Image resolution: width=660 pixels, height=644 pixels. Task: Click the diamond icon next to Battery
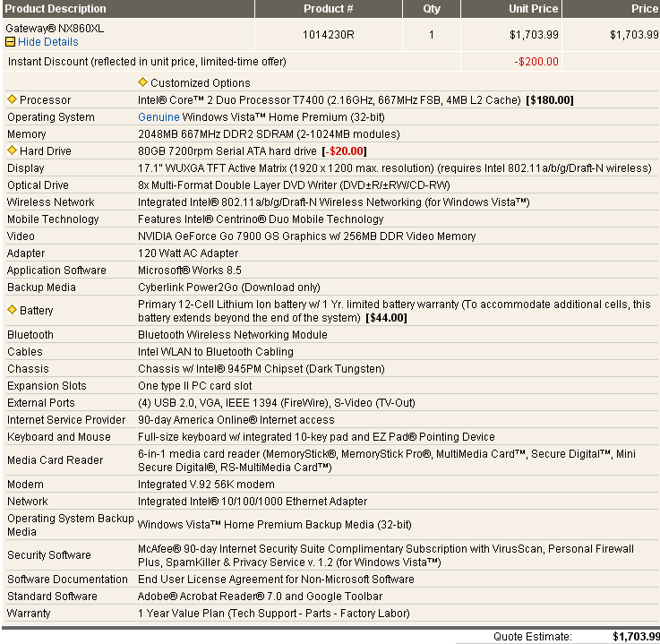tap(12, 310)
